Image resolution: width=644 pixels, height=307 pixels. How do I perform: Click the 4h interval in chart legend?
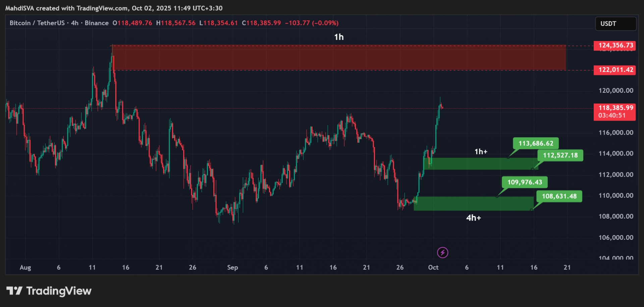tap(74, 23)
